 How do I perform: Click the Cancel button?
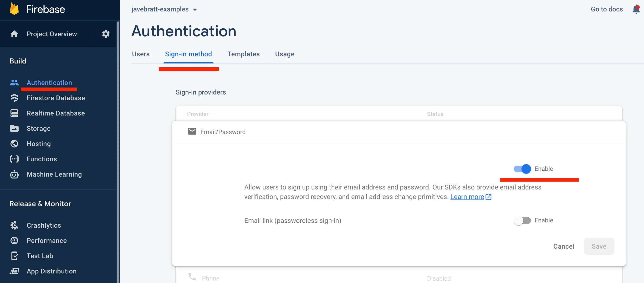click(x=564, y=246)
